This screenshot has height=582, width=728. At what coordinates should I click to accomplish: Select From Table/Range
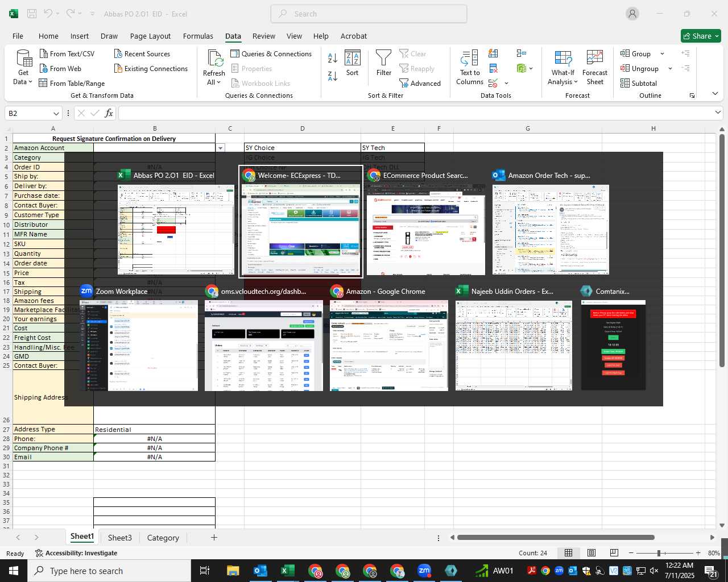pos(72,83)
